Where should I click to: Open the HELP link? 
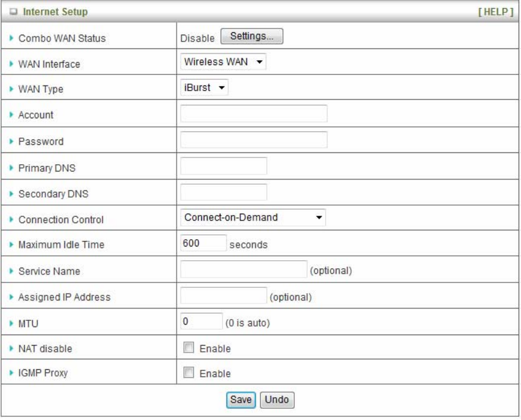[x=496, y=12]
